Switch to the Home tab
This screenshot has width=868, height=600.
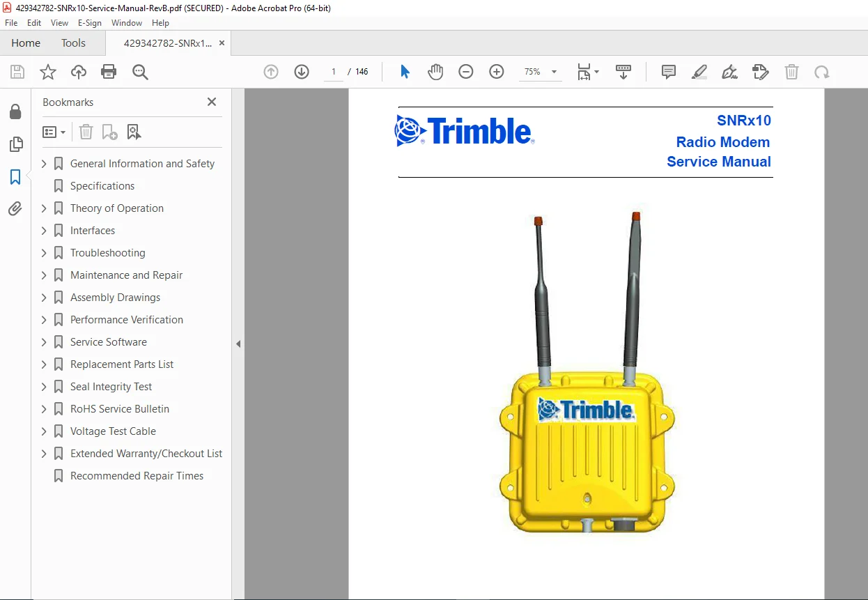[26, 43]
